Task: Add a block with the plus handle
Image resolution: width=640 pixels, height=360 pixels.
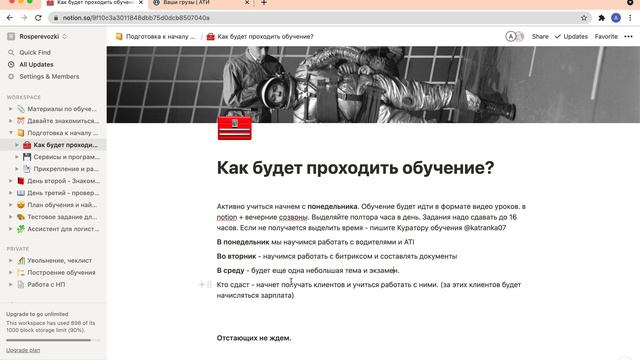Action: click(201, 284)
